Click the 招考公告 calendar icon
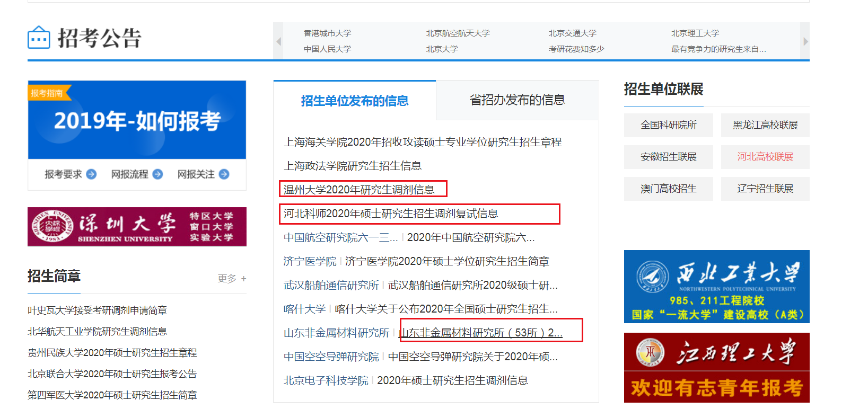868x409 pixels. pos(39,38)
